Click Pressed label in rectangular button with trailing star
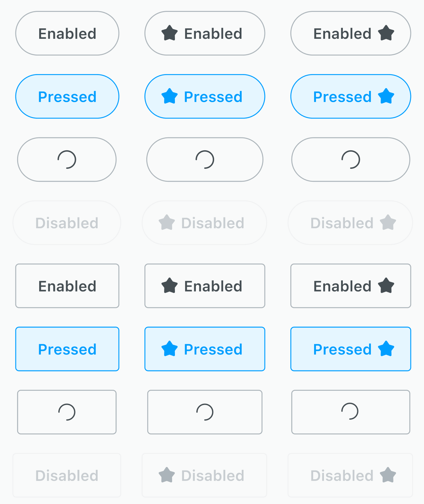Screen dimensions: 424x504 [342, 349]
